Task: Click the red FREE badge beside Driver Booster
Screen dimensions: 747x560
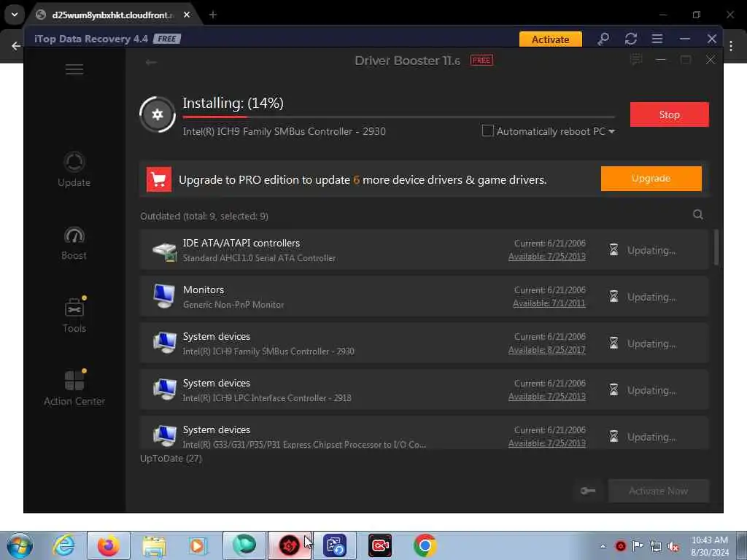Action: 481,60
